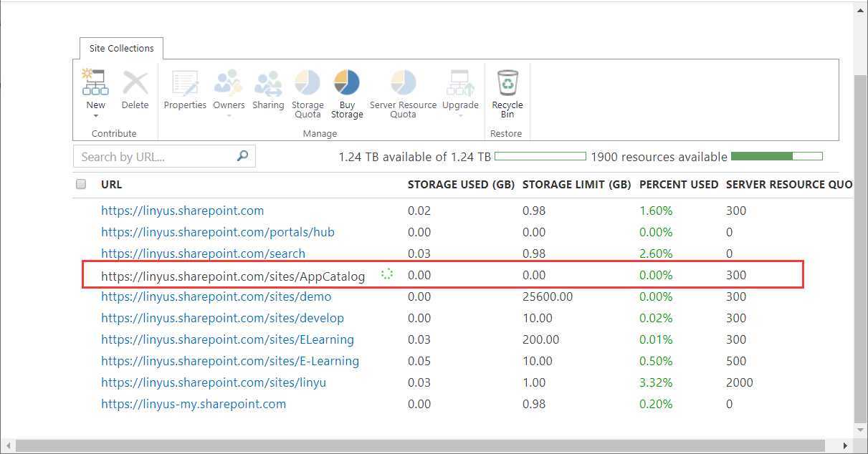Click the 0.02% percent used value
This screenshot has width=868, height=454.
point(656,318)
